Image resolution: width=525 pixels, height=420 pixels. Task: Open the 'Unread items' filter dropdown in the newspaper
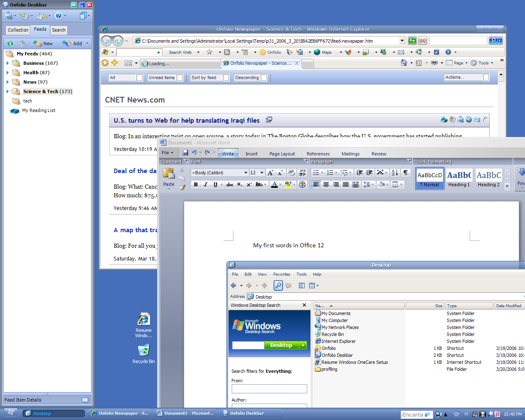[179, 78]
